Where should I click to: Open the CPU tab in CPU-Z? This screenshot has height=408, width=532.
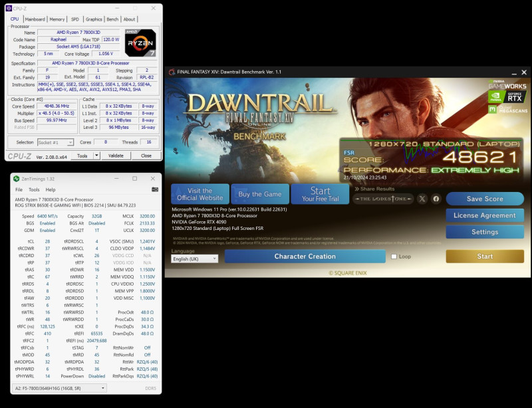click(15, 19)
